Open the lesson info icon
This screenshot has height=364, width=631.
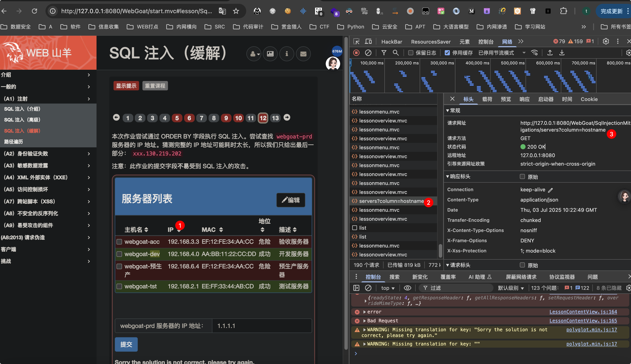[x=287, y=54]
